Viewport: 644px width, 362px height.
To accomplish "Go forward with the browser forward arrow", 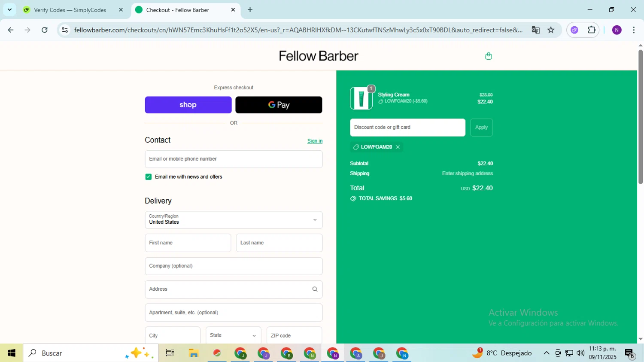I will 27,30.
